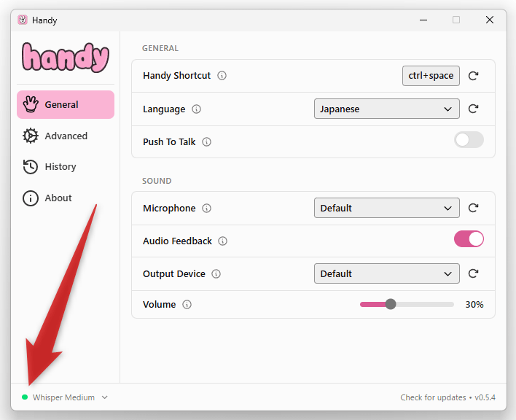The width and height of the screenshot is (516, 420).
Task: Click the ctrl+space shortcut button
Action: click(431, 76)
